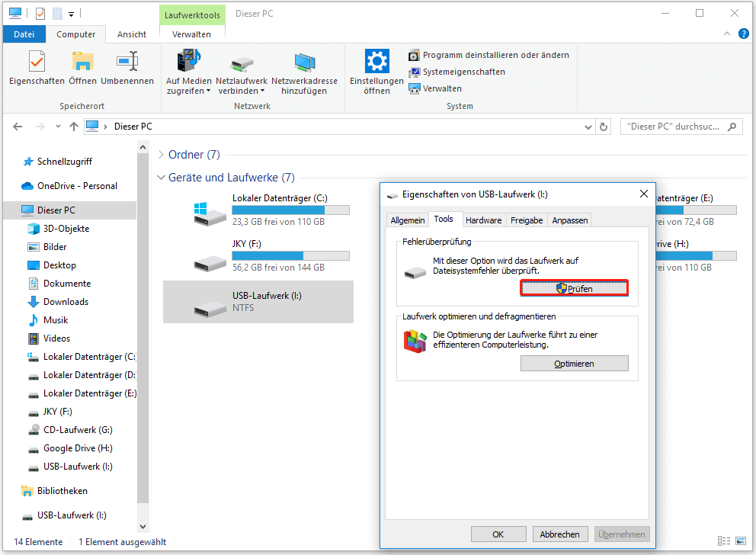
Task: Click in the Dieser PC search box
Action: tap(674, 127)
